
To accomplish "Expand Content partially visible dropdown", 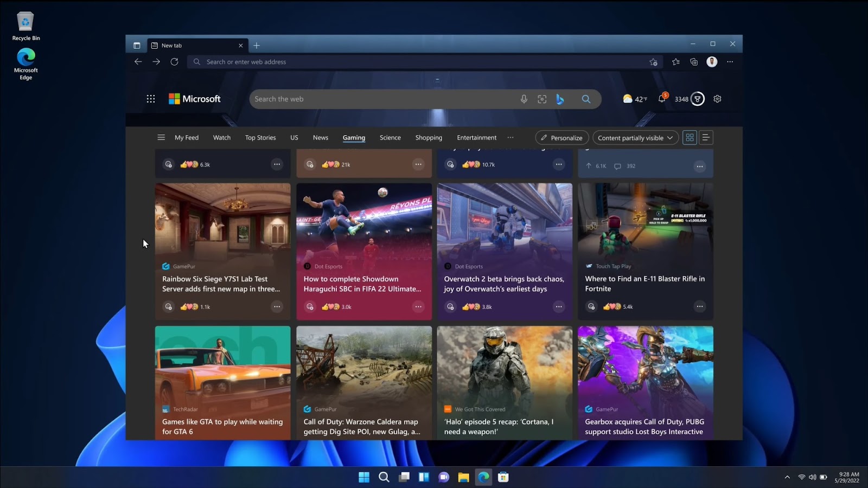I will click(x=635, y=138).
